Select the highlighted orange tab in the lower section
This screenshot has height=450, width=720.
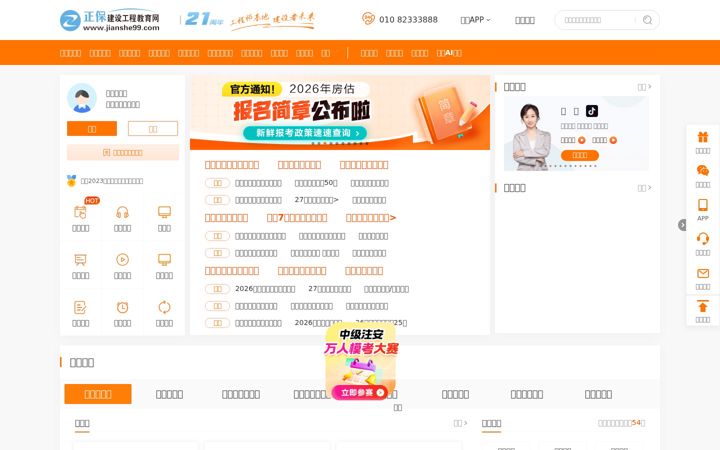[x=98, y=394]
